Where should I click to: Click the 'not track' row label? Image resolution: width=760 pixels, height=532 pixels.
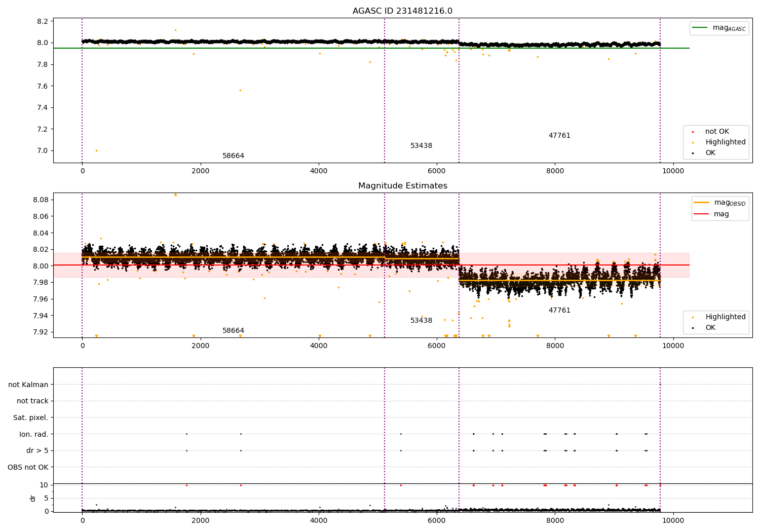click(32, 401)
